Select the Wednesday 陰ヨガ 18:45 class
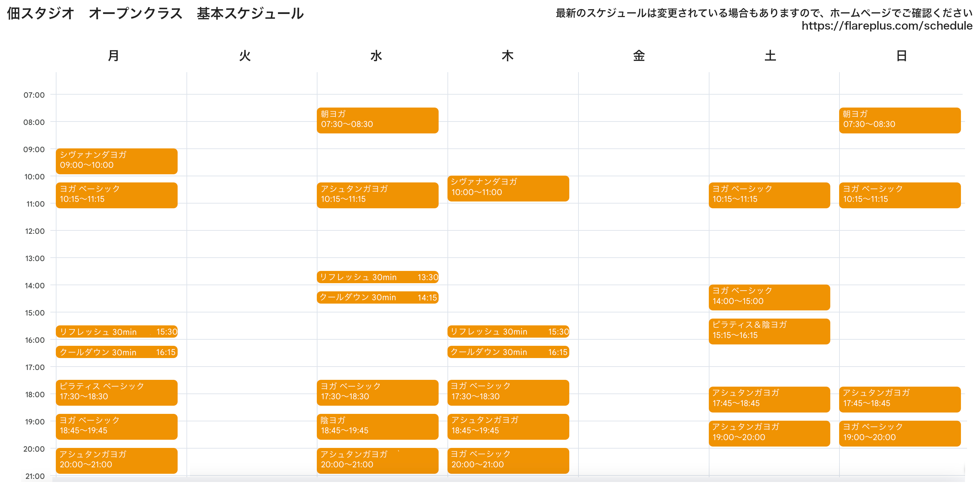980x501 pixels. point(377,426)
